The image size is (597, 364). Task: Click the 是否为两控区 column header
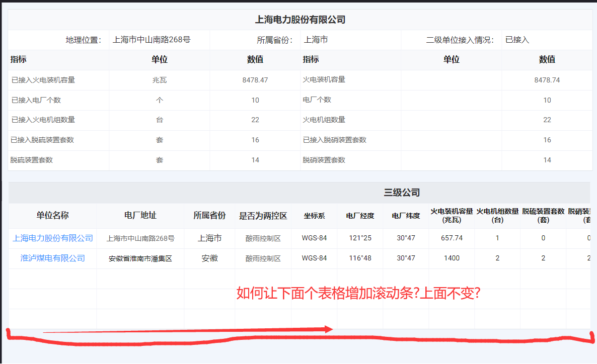coord(263,216)
